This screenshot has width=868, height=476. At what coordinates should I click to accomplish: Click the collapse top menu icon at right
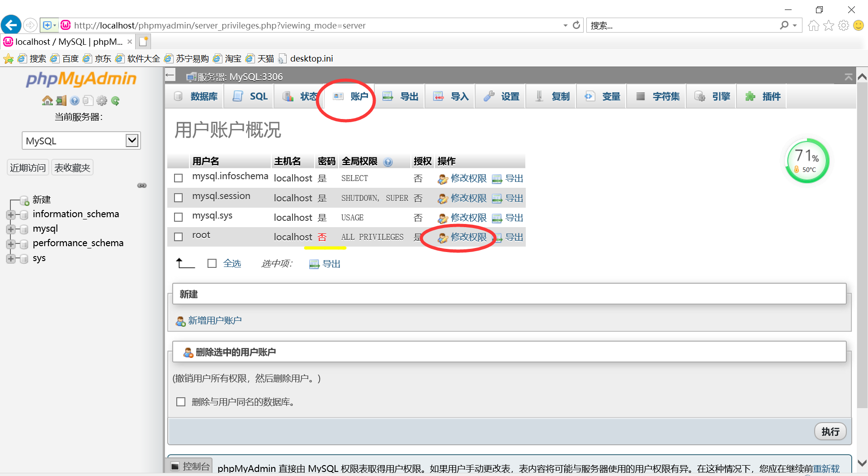(849, 77)
